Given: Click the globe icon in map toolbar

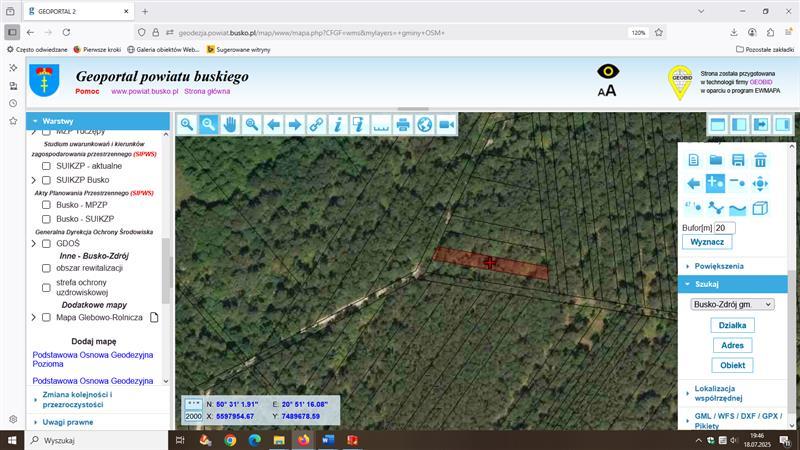Looking at the screenshot, I should 424,124.
